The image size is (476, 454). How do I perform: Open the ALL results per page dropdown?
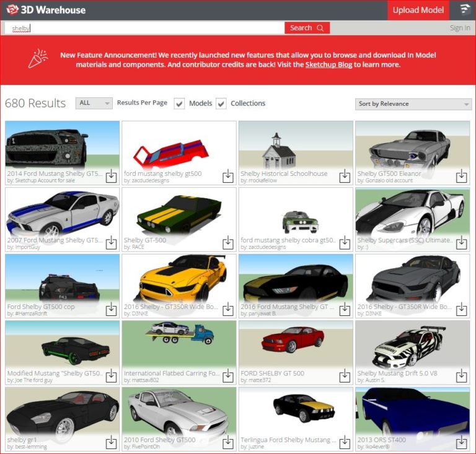[x=94, y=103]
